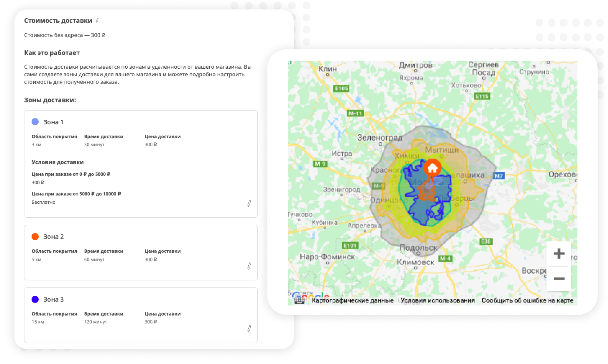Click the Кубинка label on map
Screen dimensions: 608x364
pyautogui.click(x=324, y=223)
